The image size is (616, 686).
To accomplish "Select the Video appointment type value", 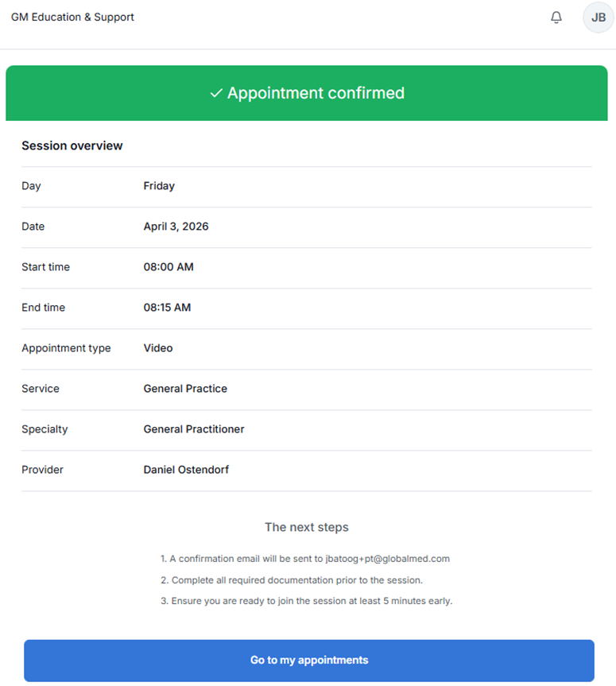I will tap(158, 348).
